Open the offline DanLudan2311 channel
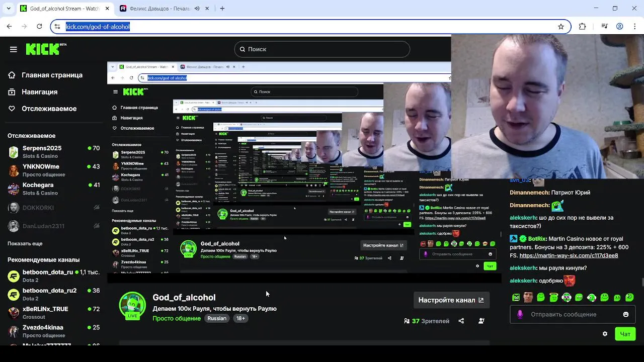Screen dimensions: 644x362 click(x=53, y=226)
